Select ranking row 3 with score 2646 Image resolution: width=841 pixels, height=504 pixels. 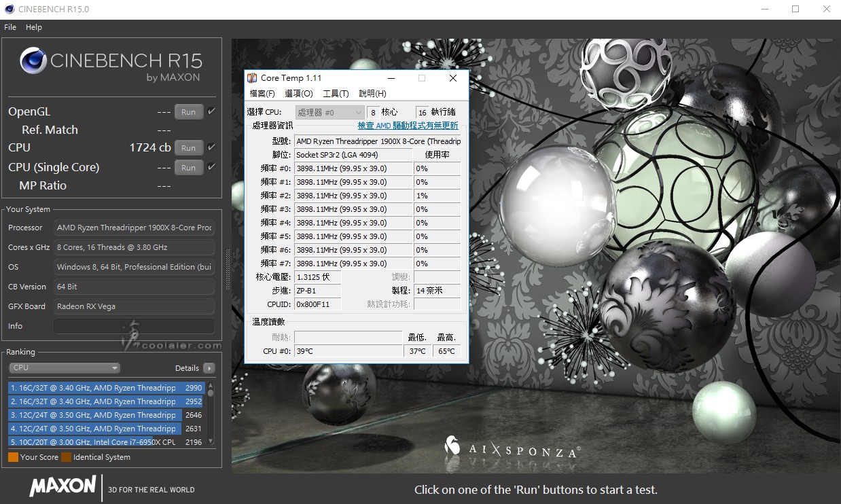click(x=107, y=415)
